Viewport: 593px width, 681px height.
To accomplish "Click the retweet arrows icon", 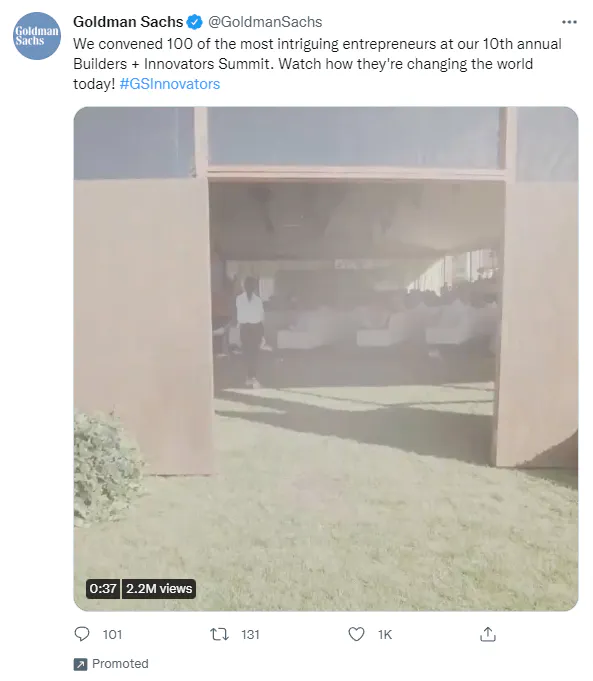I will (x=219, y=635).
